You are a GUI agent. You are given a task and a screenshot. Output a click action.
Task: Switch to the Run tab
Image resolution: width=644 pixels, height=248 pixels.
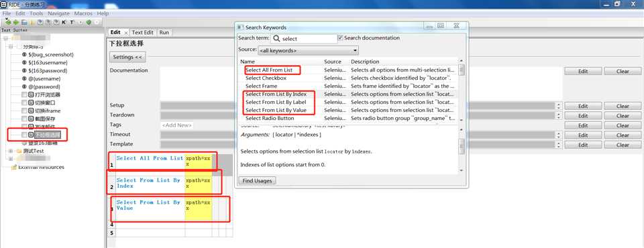(164, 32)
